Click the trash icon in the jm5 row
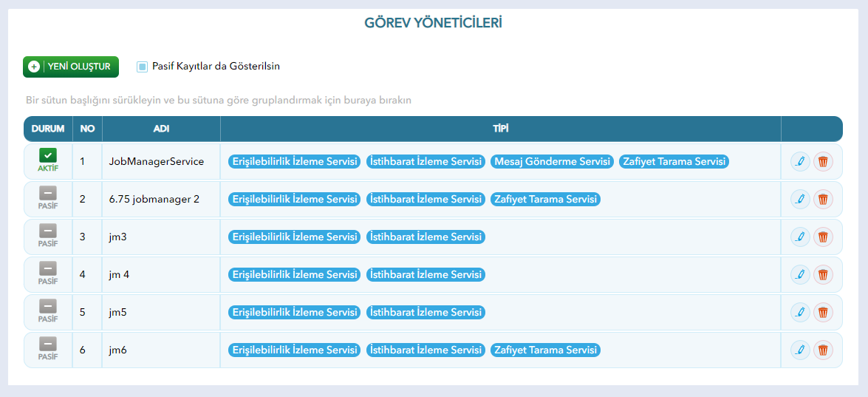The height and width of the screenshot is (397, 868). pos(823,312)
